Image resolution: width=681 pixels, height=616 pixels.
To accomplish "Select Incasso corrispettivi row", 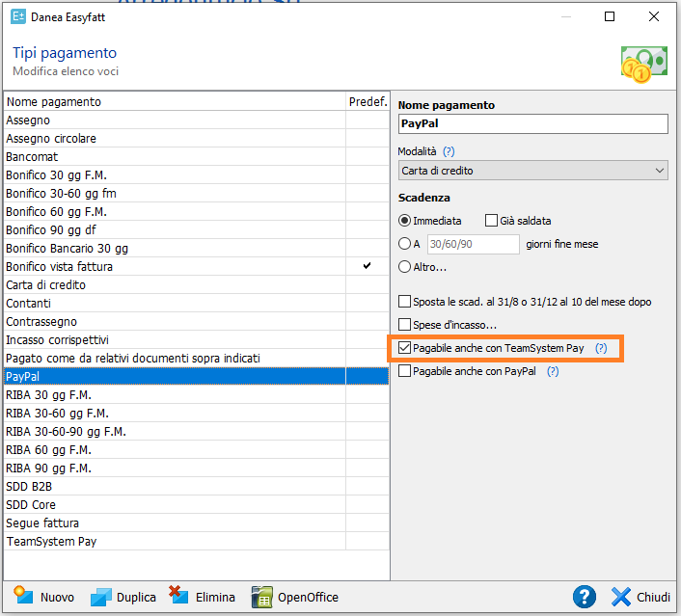I will [197, 339].
